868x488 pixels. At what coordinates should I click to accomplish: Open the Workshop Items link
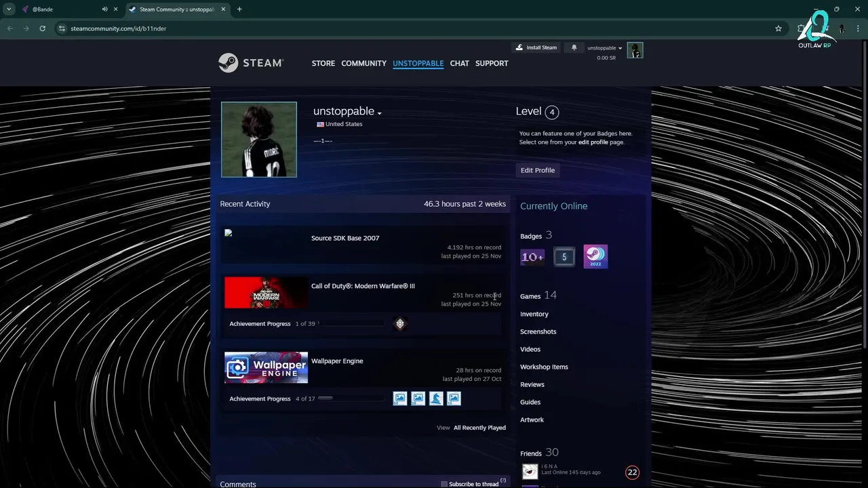tap(544, 367)
